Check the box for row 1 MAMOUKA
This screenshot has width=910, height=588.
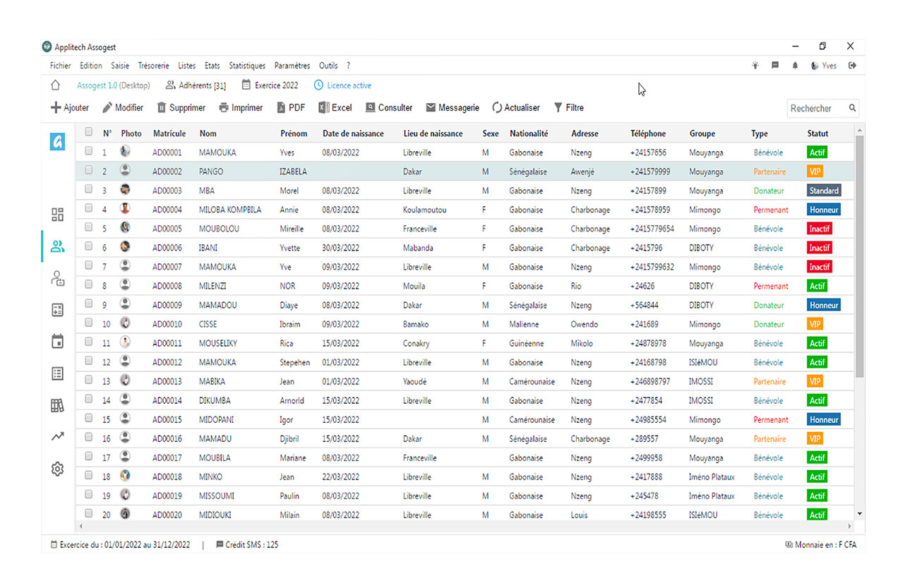(89, 150)
